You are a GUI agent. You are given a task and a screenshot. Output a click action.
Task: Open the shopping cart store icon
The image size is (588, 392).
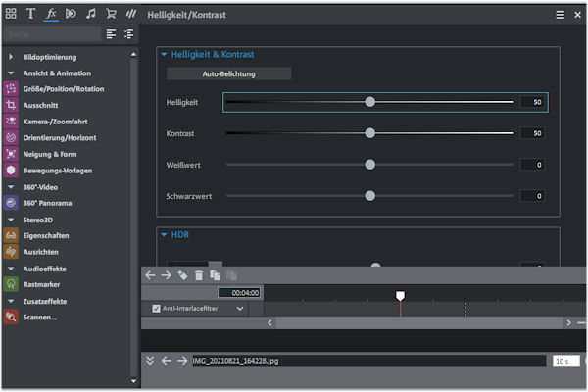(111, 14)
